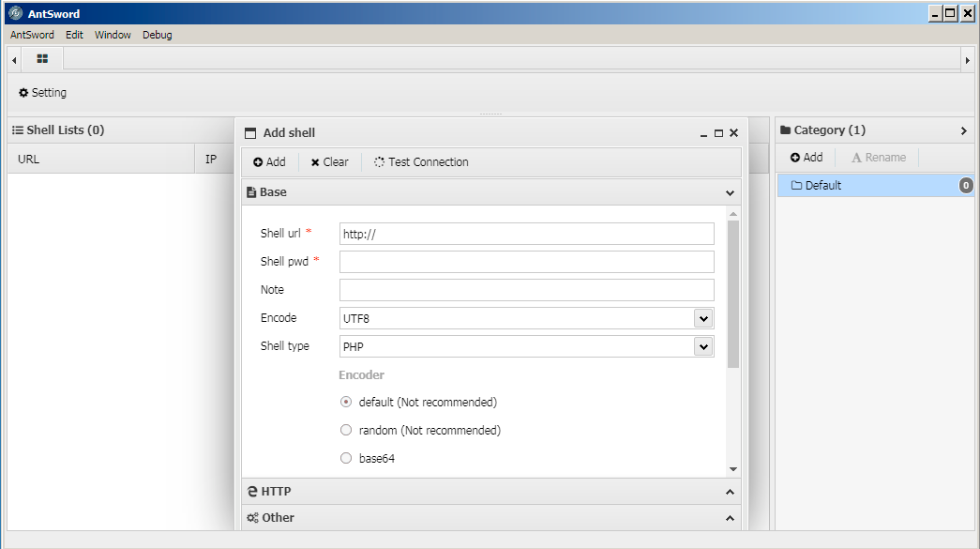The height and width of the screenshot is (549, 980).
Task: Open the Shell type PHP dropdown
Action: pyautogui.click(x=703, y=346)
